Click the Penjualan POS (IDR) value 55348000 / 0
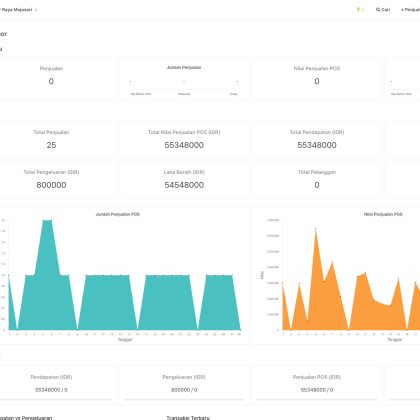This screenshot has width=420, height=420. [317, 390]
